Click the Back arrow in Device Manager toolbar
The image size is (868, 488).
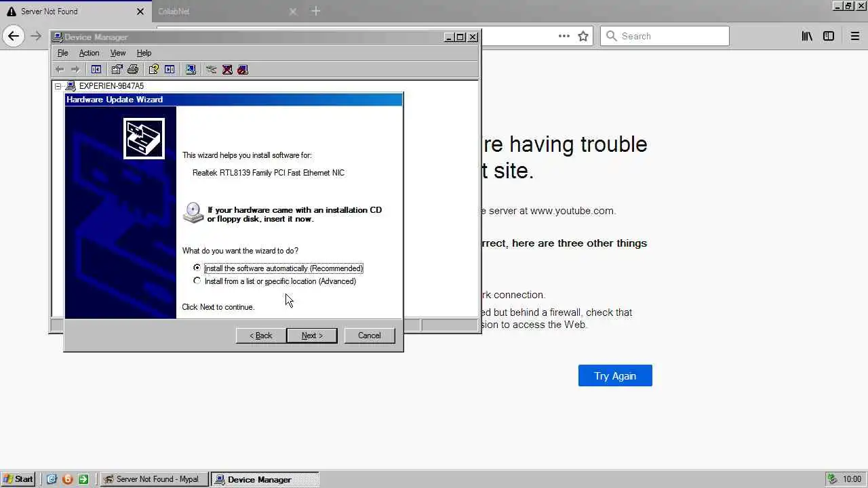[60, 69]
